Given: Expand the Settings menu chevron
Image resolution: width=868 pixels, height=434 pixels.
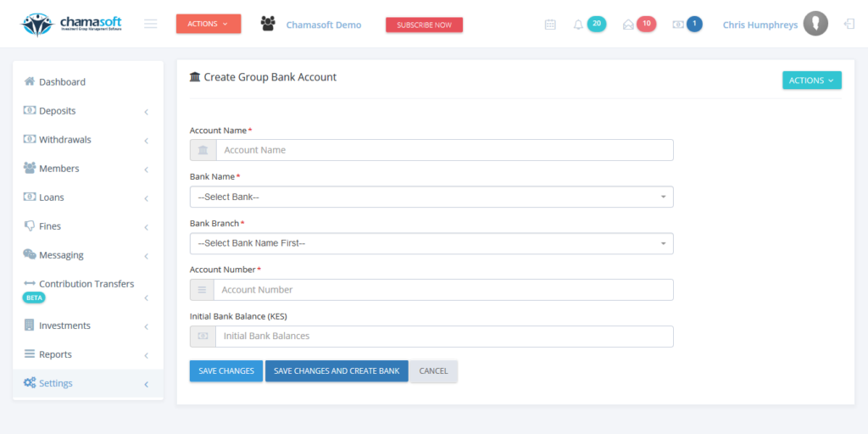Looking at the screenshot, I should click(x=147, y=385).
